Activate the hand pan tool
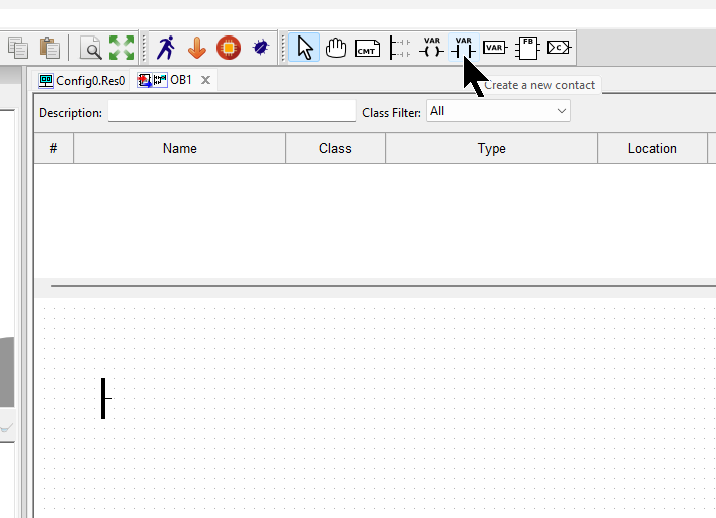 [336, 47]
